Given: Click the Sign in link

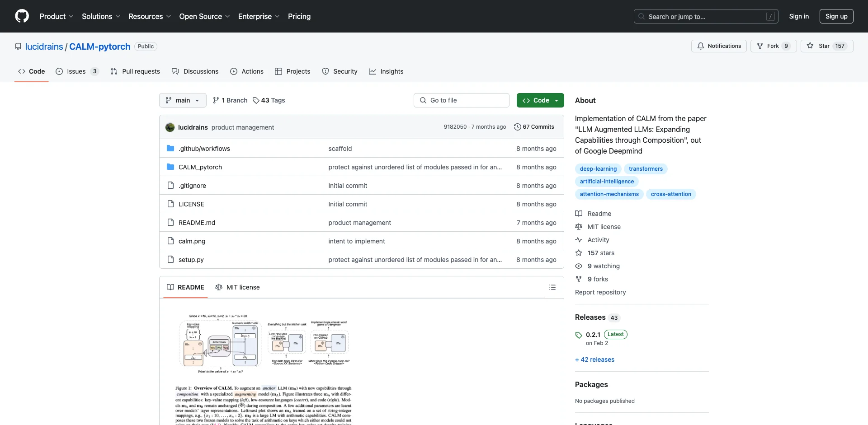Looking at the screenshot, I should [x=799, y=16].
